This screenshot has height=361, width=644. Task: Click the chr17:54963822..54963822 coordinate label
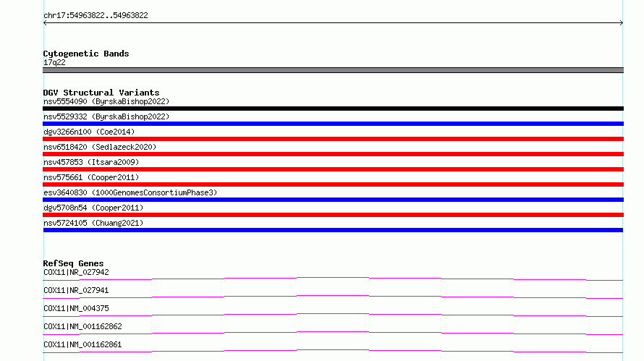96,16
